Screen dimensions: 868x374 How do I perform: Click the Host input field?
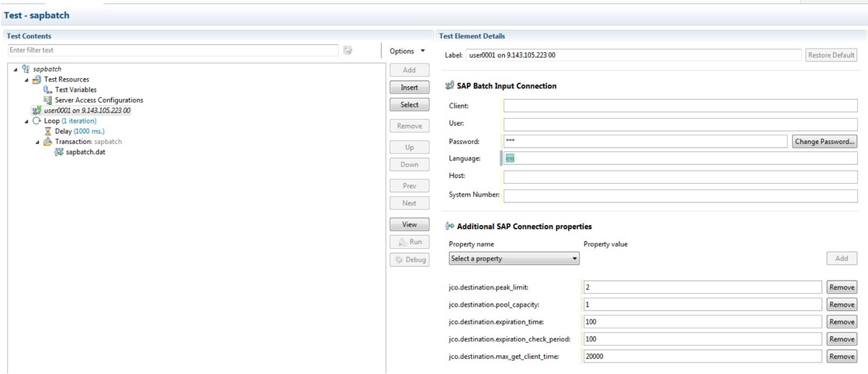(681, 177)
